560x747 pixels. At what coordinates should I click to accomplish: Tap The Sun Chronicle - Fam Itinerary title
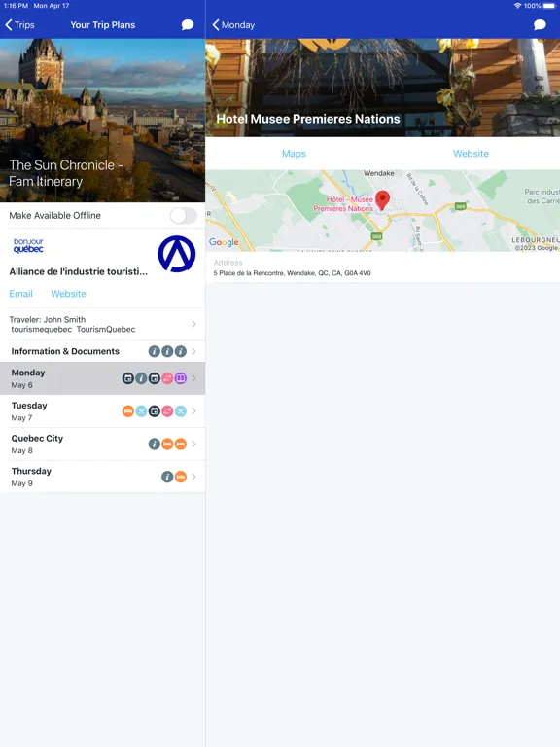pyautogui.click(x=66, y=173)
